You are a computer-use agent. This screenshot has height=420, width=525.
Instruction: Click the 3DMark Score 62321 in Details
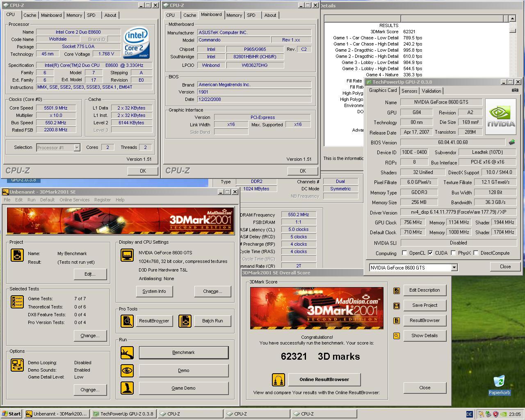pos(409,32)
